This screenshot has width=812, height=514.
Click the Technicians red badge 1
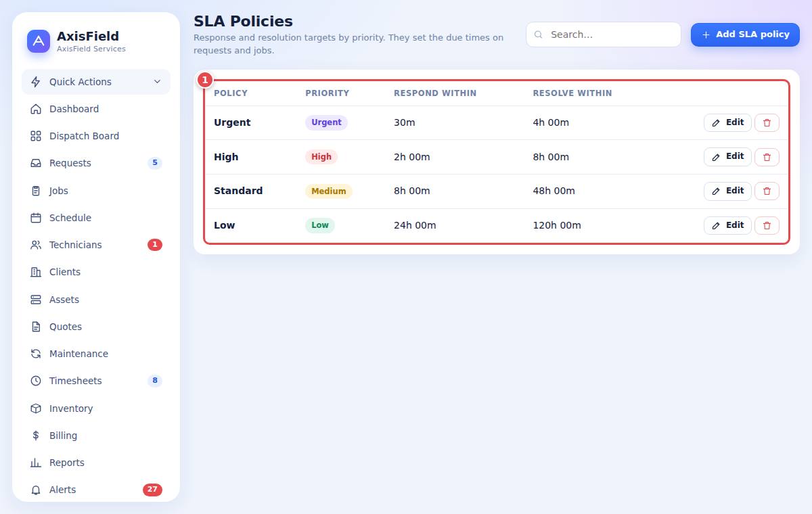(x=155, y=245)
